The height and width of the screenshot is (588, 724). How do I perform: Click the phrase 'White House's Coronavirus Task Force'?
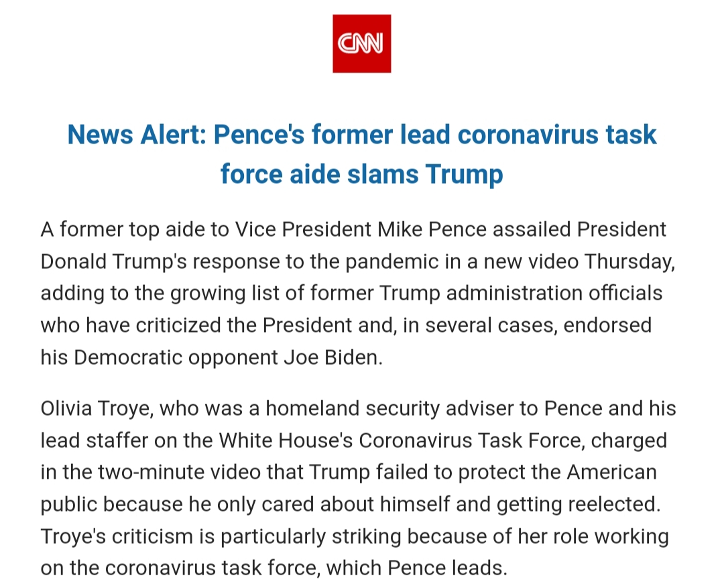[400, 440]
